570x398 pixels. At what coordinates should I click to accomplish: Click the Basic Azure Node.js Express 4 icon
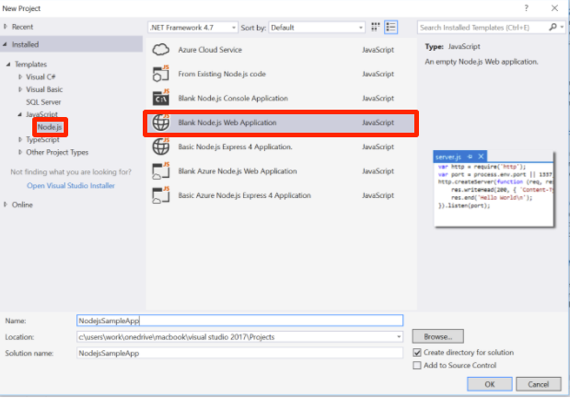161,195
